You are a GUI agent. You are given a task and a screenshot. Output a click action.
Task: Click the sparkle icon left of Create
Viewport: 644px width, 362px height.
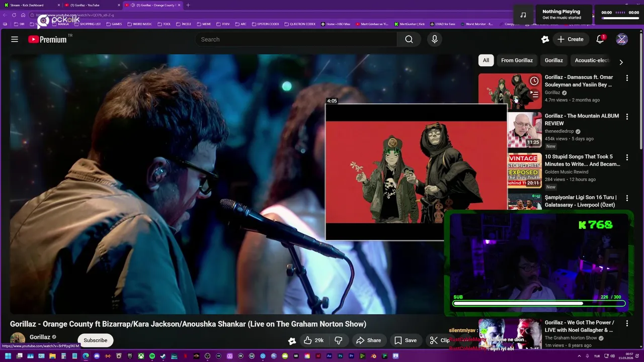545,39
